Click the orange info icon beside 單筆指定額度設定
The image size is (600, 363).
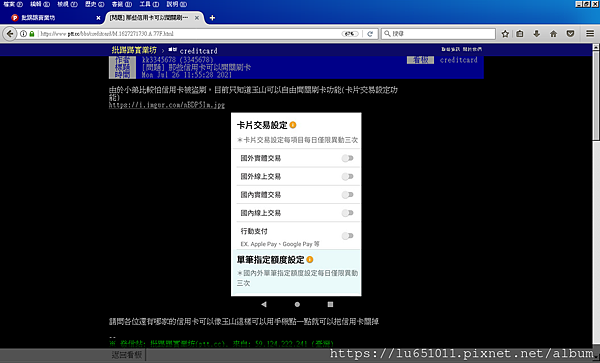coord(310,259)
